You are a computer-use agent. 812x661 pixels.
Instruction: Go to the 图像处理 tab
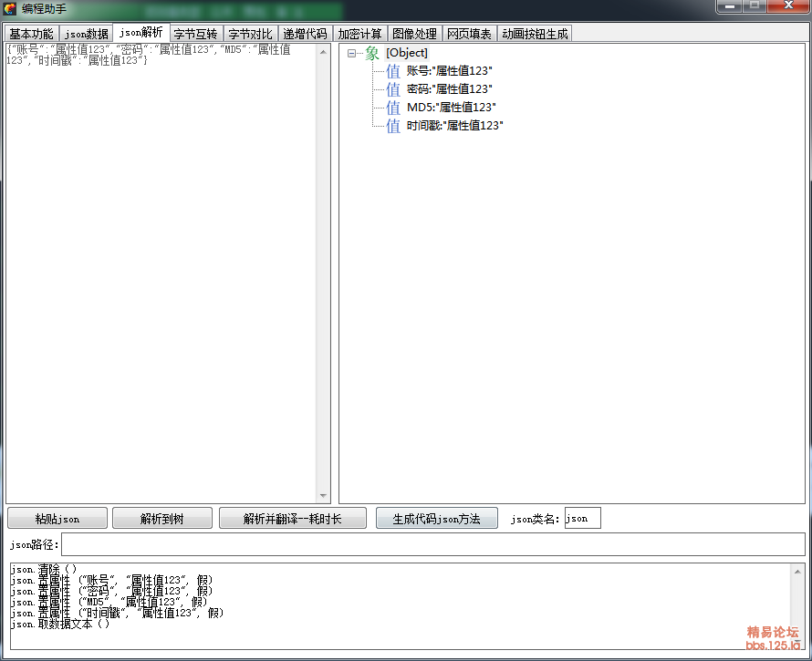(x=414, y=34)
